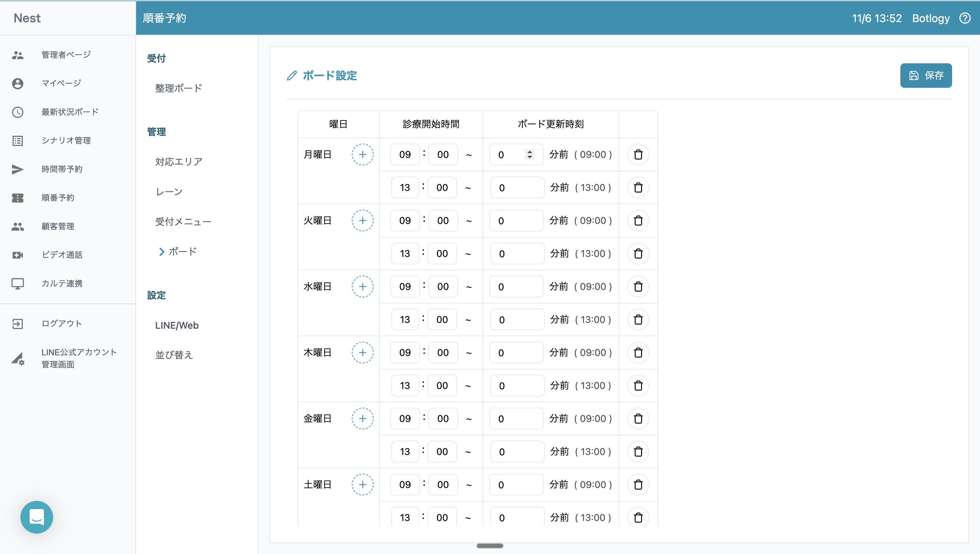
Task: Add a time slot for 水曜日
Action: pos(362,287)
